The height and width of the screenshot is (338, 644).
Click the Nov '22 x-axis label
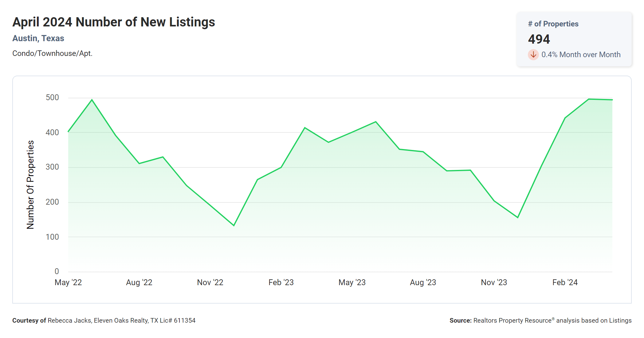pyautogui.click(x=210, y=282)
